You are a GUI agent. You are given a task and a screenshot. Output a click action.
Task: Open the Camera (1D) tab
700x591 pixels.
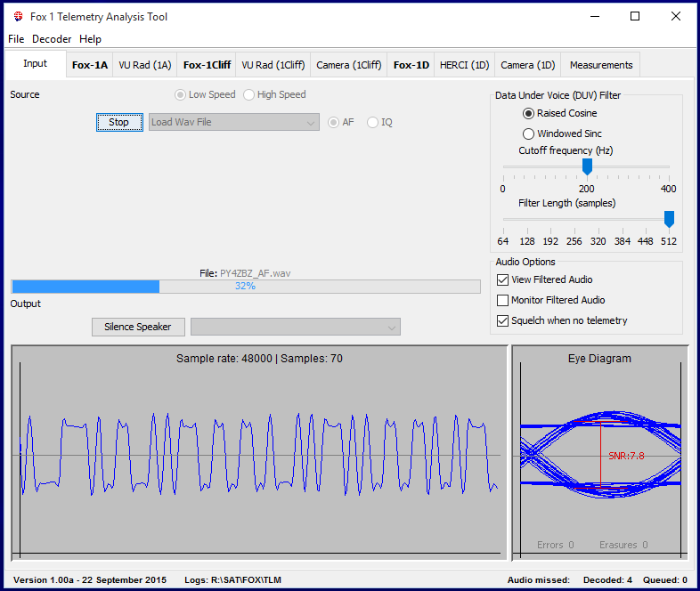coord(528,65)
